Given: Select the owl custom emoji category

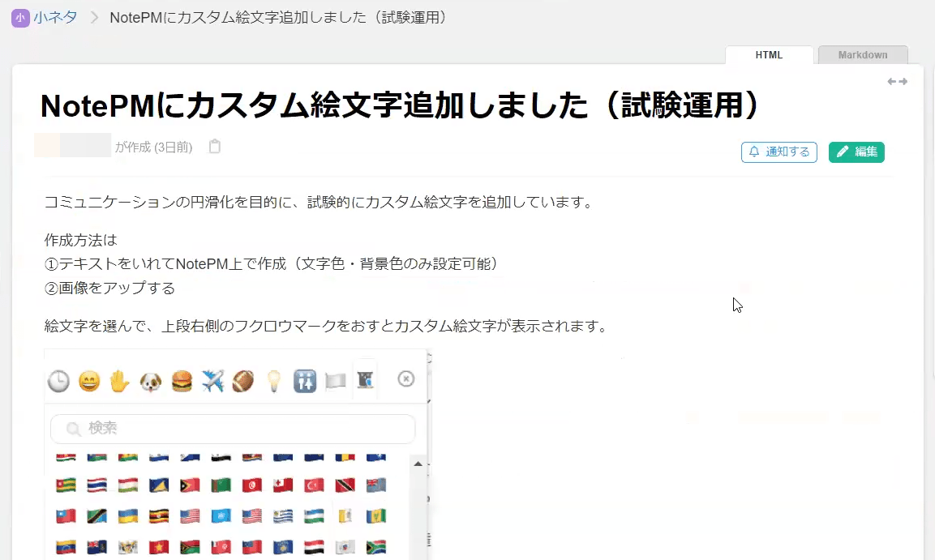Looking at the screenshot, I should click(x=365, y=379).
